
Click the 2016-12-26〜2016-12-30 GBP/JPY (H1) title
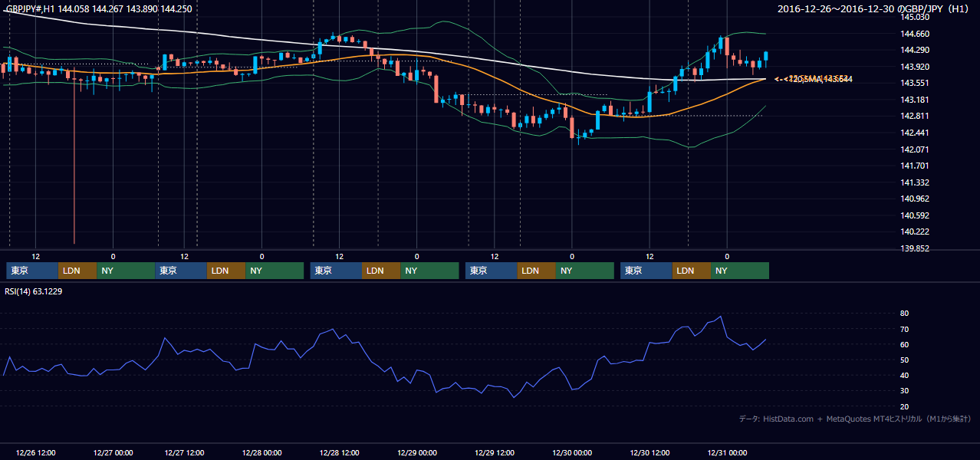874,9
